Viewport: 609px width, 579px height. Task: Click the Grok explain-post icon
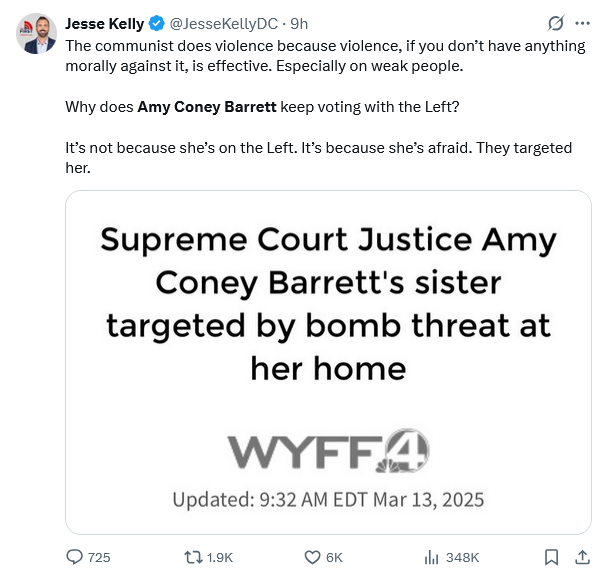tap(556, 23)
